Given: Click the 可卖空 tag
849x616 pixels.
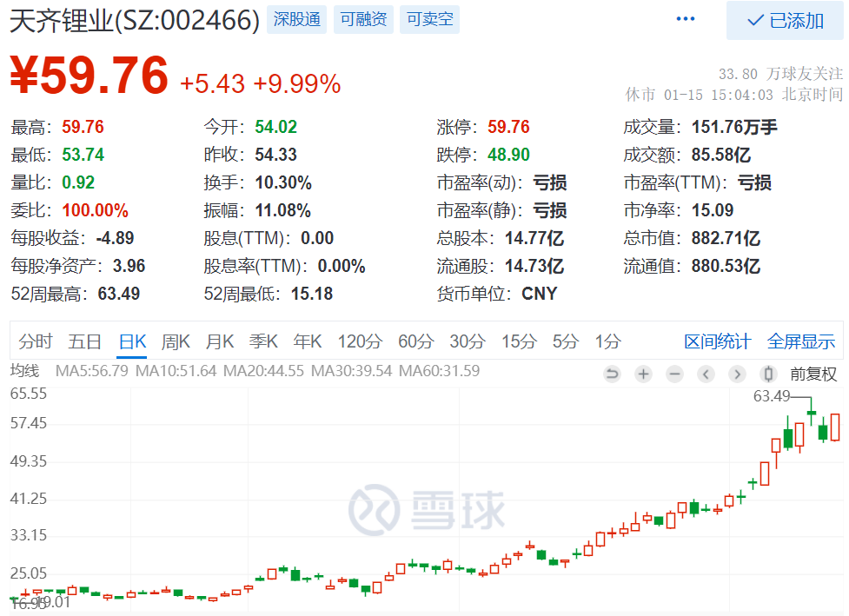Looking at the screenshot, I should point(430,19).
